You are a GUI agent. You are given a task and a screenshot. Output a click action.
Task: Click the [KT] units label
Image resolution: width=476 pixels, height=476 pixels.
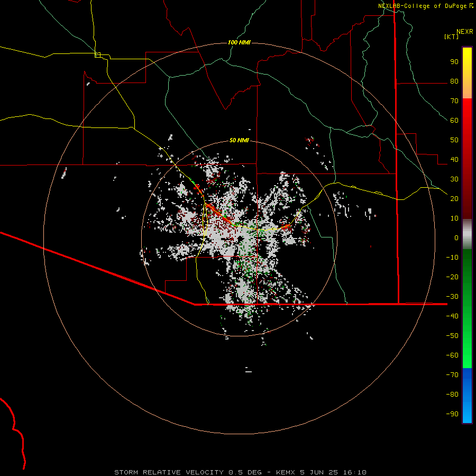pyautogui.click(x=452, y=36)
